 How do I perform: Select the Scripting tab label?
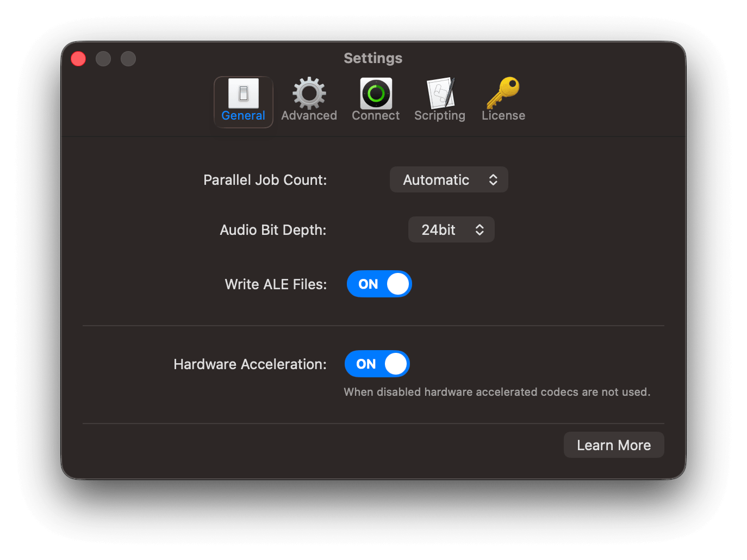(439, 116)
